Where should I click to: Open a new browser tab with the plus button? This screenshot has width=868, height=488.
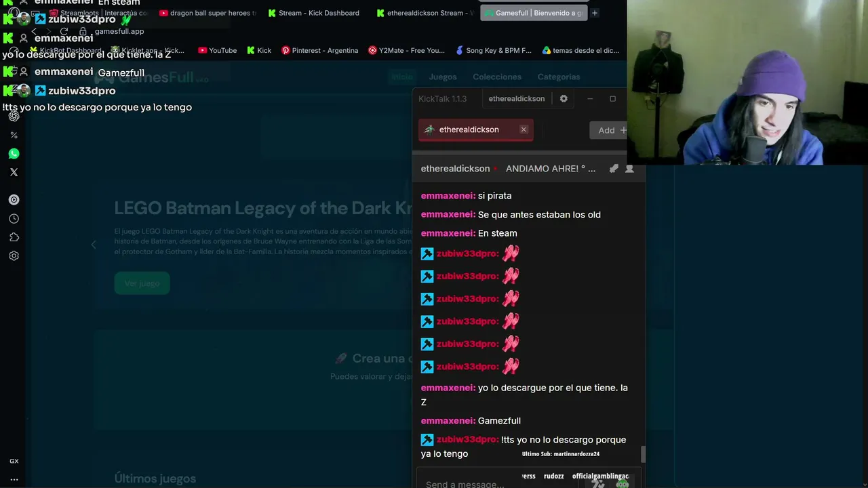point(595,13)
